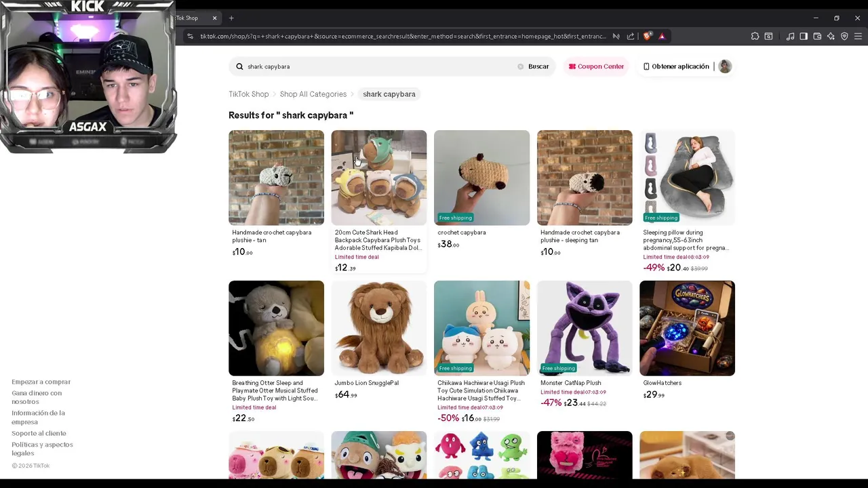The height and width of the screenshot is (488, 868).
Task: Click the -49% discount on pregnancy pillow
Action: 654,268
